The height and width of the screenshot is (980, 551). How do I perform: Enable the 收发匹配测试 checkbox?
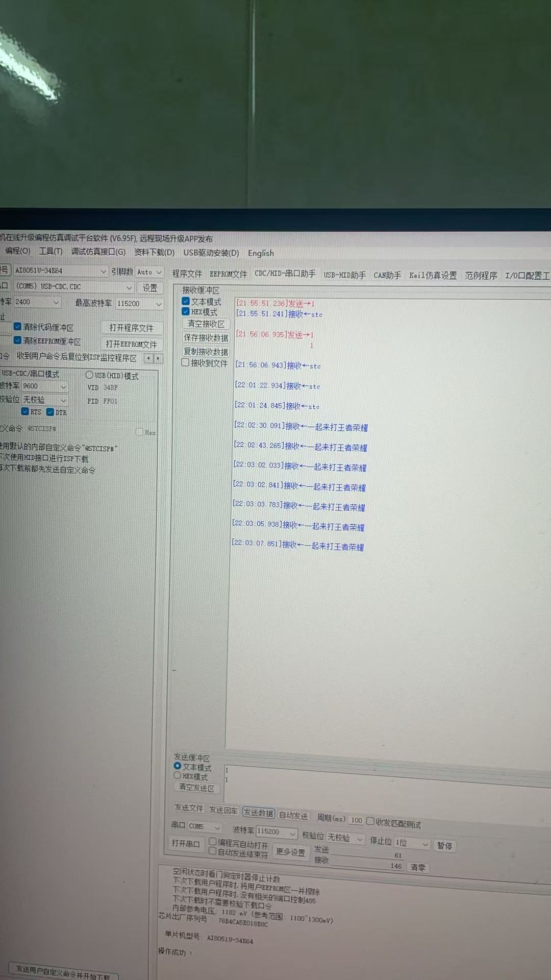coord(370,821)
